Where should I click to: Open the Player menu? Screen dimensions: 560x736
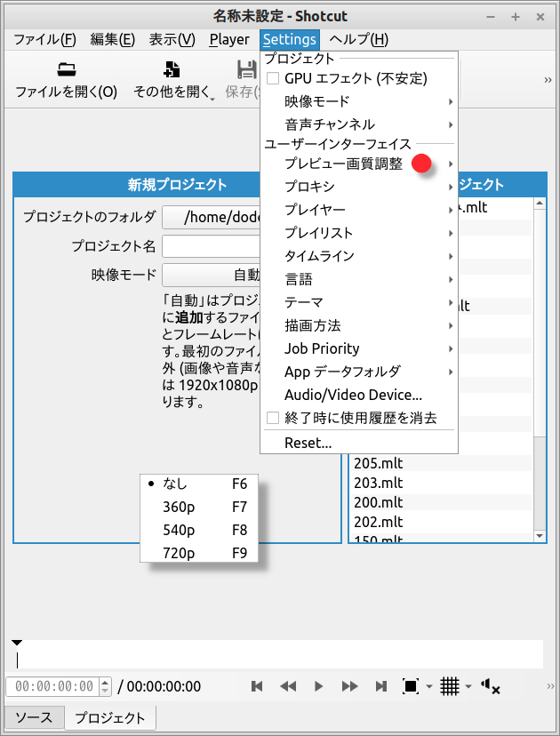click(229, 39)
